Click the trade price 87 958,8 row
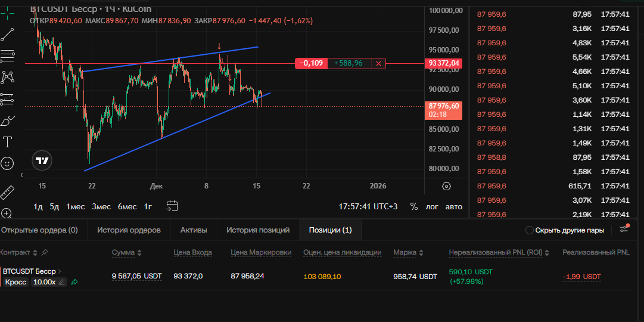Viewport: 644px width, 322px height. click(x=553, y=157)
